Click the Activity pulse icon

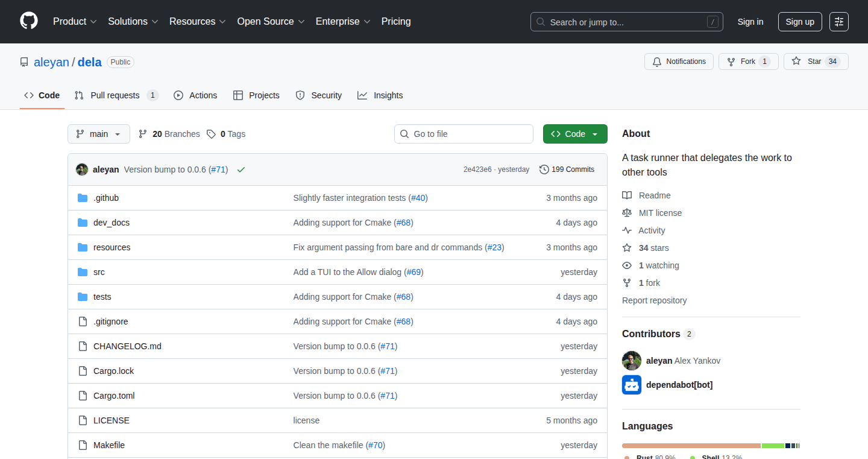pyautogui.click(x=627, y=230)
